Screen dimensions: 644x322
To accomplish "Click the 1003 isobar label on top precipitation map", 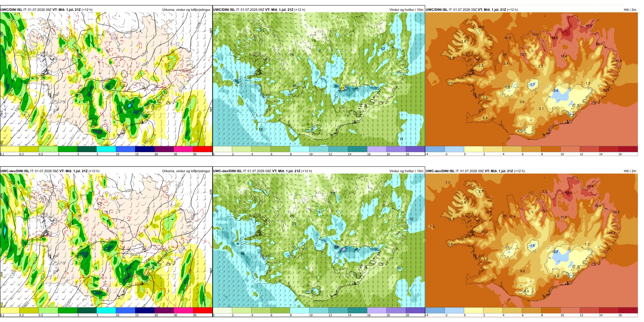I will (x=127, y=33).
